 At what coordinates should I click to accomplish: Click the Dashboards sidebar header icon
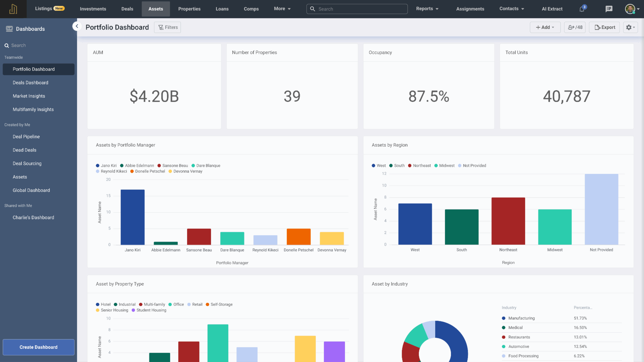click(x=9, y=29)
